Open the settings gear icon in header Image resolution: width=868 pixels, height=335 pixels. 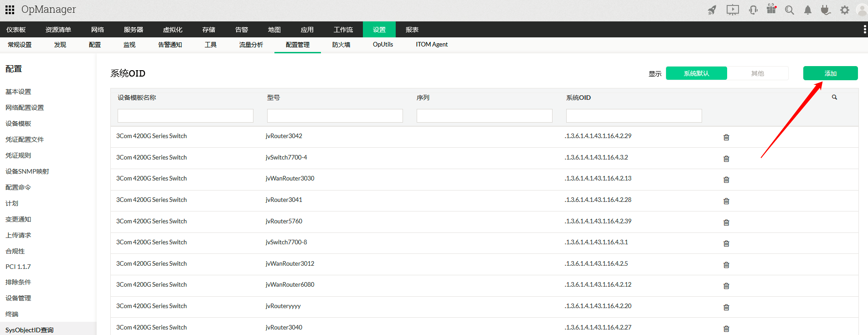coord(845,10)
